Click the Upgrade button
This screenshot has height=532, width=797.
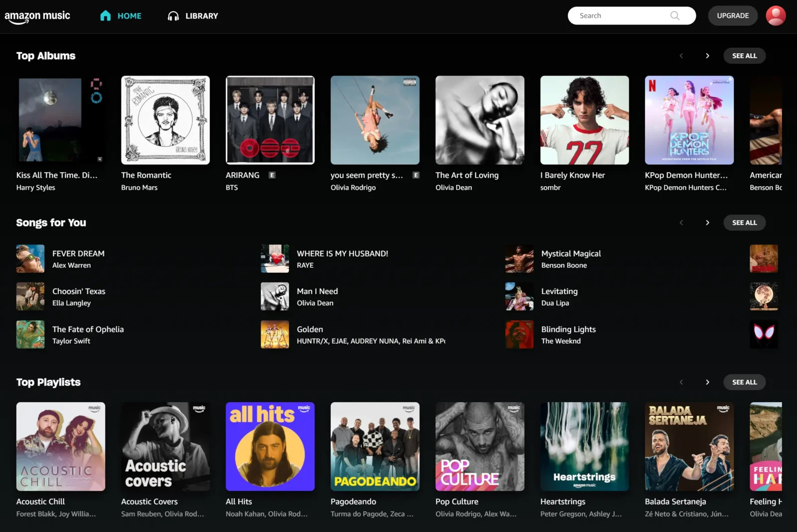[x=733, y=16]
